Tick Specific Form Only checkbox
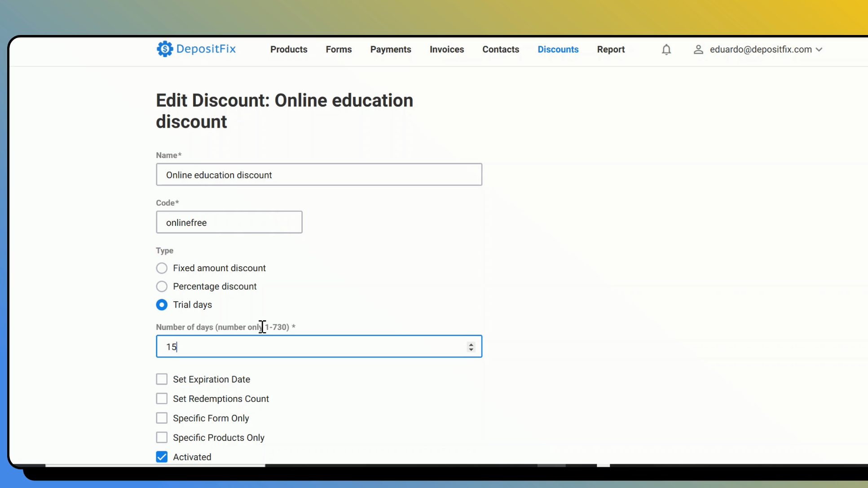Image resolution: width=868 pixels, height=488 pixels. [162, 418]
